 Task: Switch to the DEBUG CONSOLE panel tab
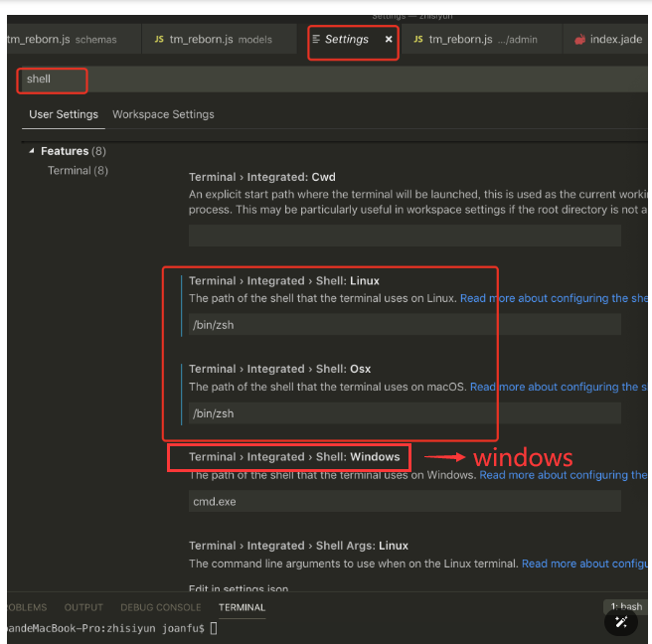click(x=161, y=607)
